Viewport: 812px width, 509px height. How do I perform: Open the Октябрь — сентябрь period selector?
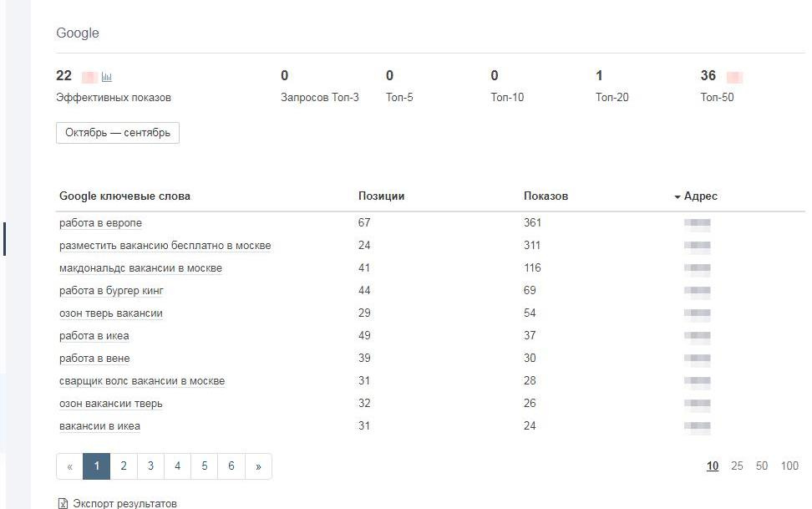pyautogui.click(x=118, y=133)
